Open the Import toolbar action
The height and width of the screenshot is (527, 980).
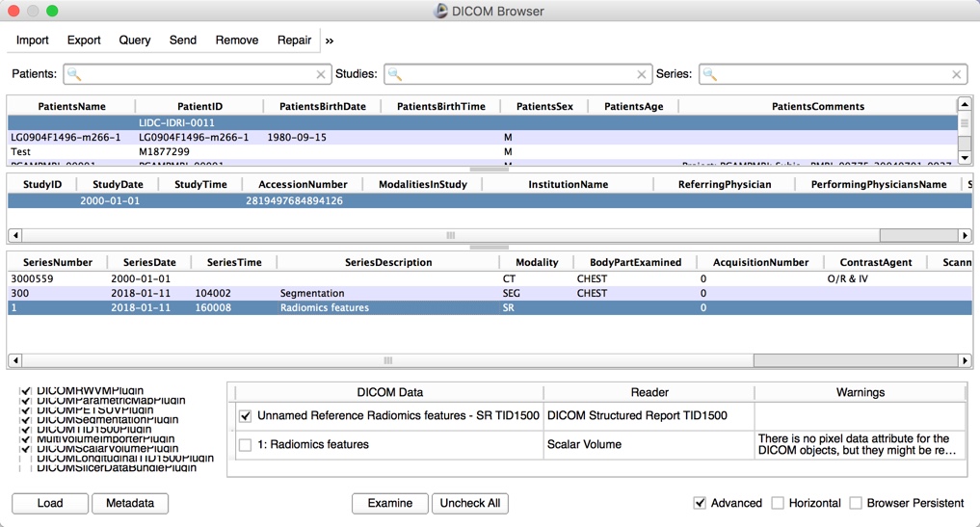[33, 40]
